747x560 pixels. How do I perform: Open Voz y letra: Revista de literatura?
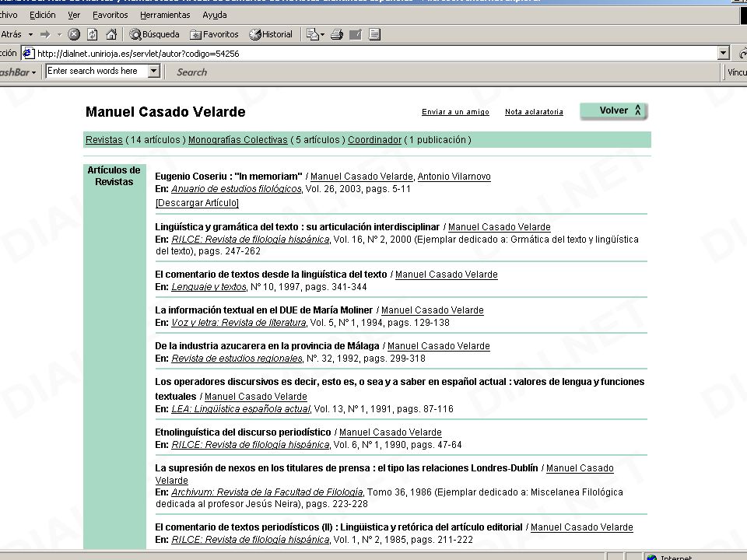[x=239, y=323]
